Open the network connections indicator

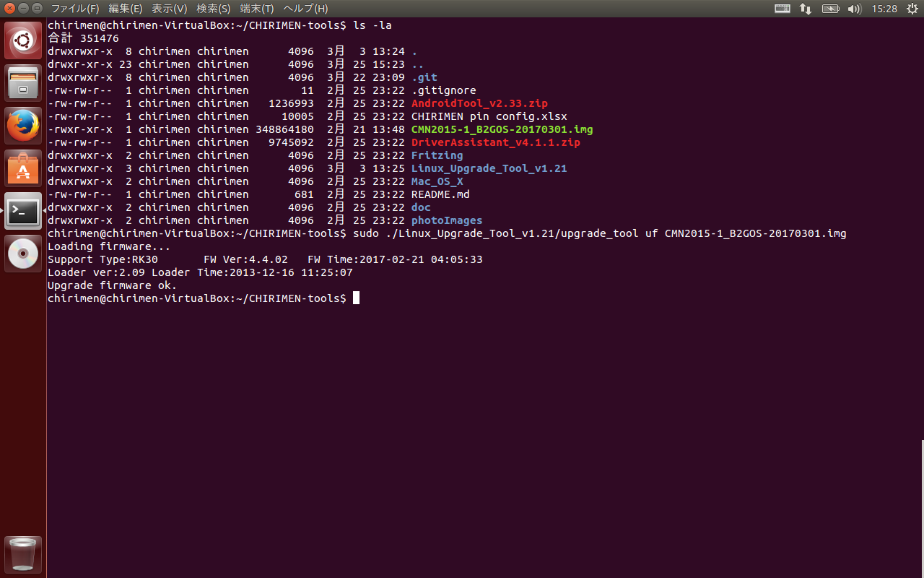pos(806,9)
